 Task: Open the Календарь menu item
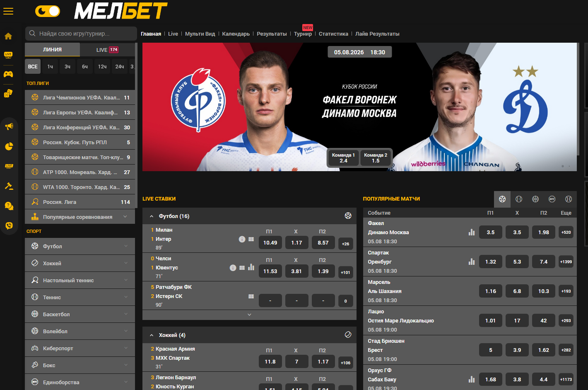[236, 34]
